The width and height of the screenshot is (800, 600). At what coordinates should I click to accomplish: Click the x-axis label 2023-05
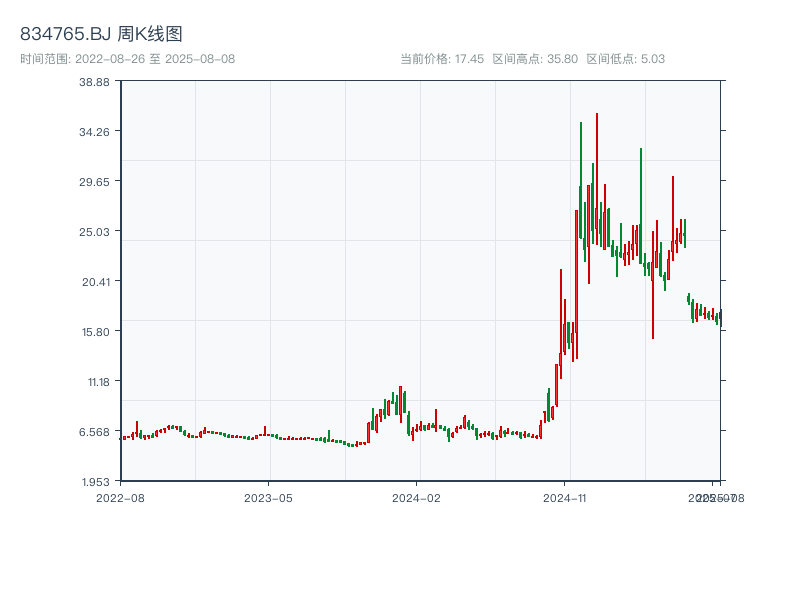268,498
